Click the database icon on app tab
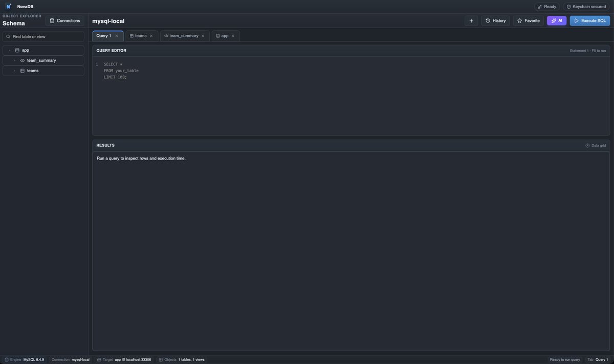This screenshot has width=614, height=364. pyautogui.click(x=218, y=36)
